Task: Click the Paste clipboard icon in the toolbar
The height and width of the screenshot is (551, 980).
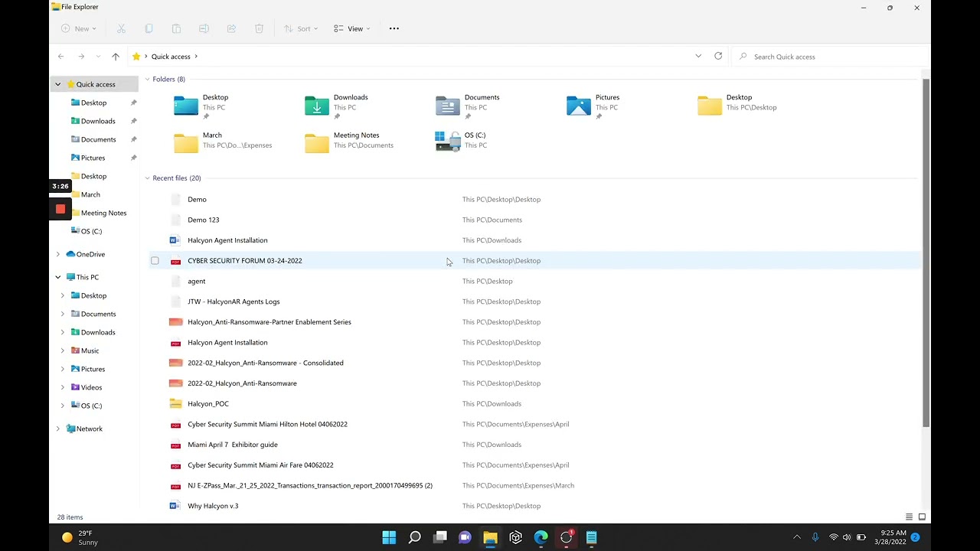Action: tap(176, 28)
